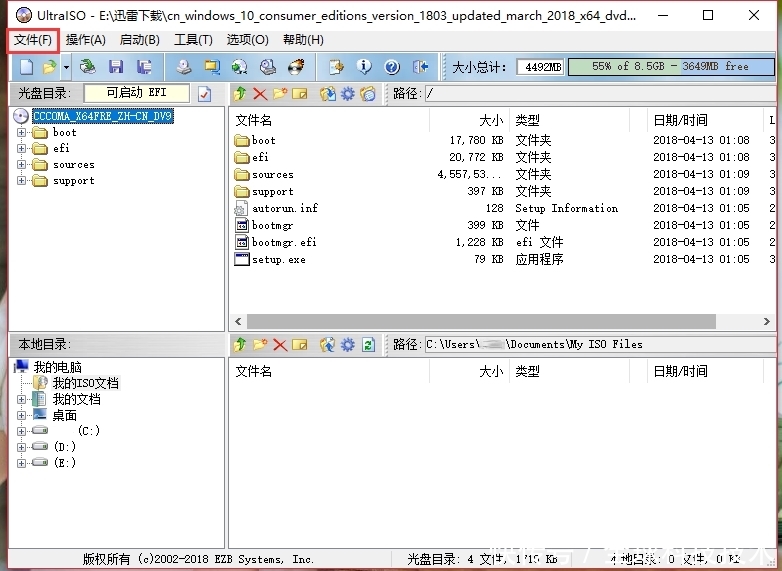Image resolution: width=782 pixels, height=571 pixels.
Task: Select setup.exe in disc file list
Action: pyautogui.click(x=279, y=259)
